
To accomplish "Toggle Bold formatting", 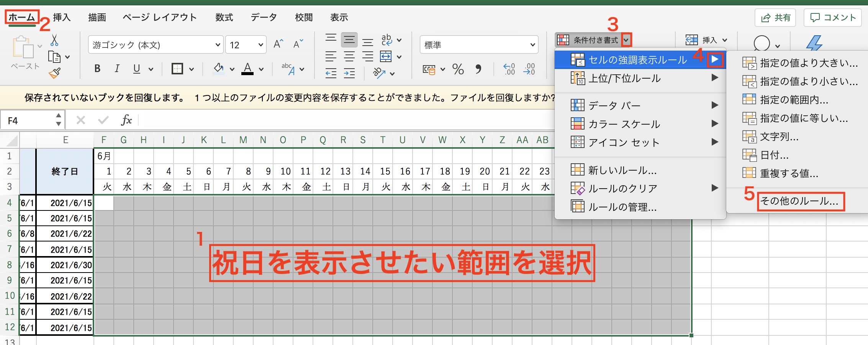I will (x=97, y=69).
